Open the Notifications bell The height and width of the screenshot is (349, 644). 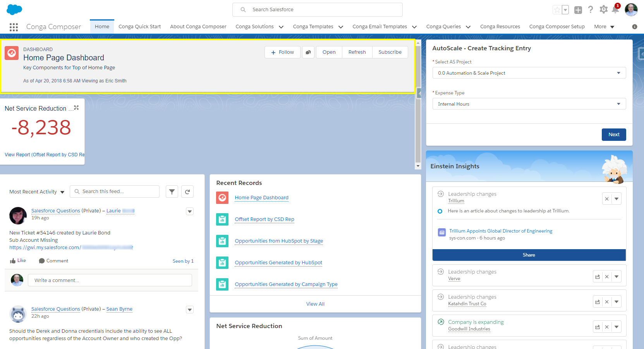(x=615, y=9)
